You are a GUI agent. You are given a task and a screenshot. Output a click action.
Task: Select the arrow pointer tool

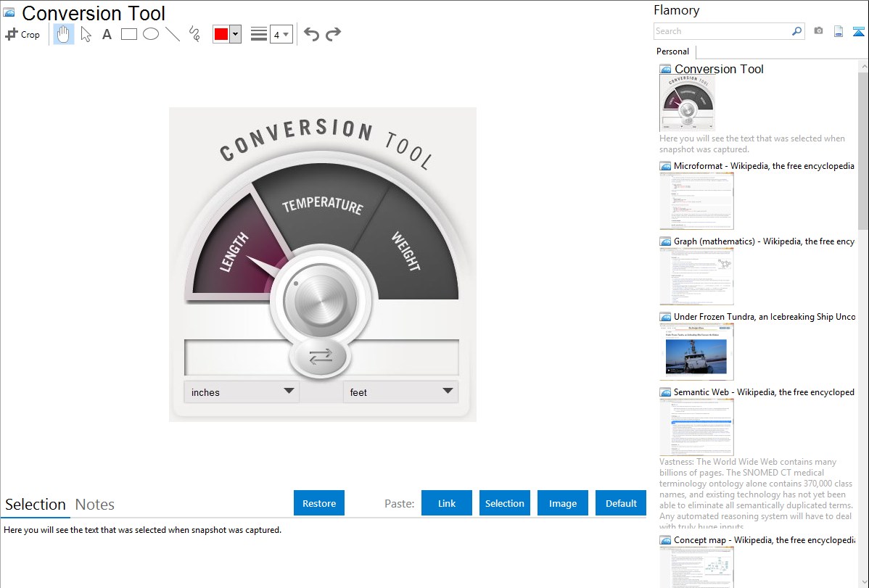pos(86,34)
